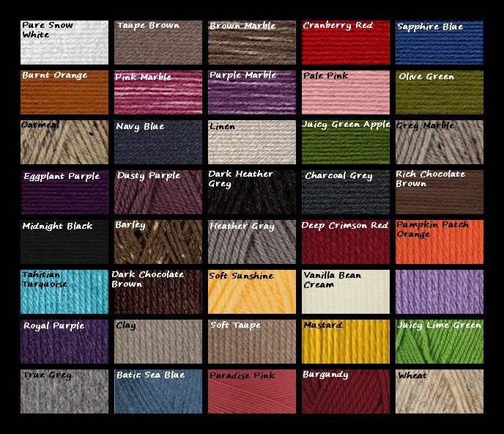The image size is (504, 434).
Task: Pick the Taupe Brown yarn swatch
Action: (x=158, y=43)
